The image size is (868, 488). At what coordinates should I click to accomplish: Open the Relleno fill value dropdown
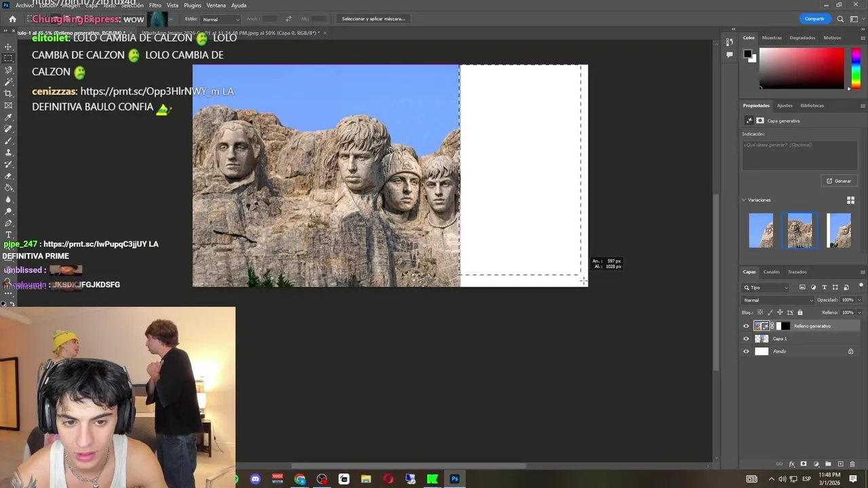point(860,312)
